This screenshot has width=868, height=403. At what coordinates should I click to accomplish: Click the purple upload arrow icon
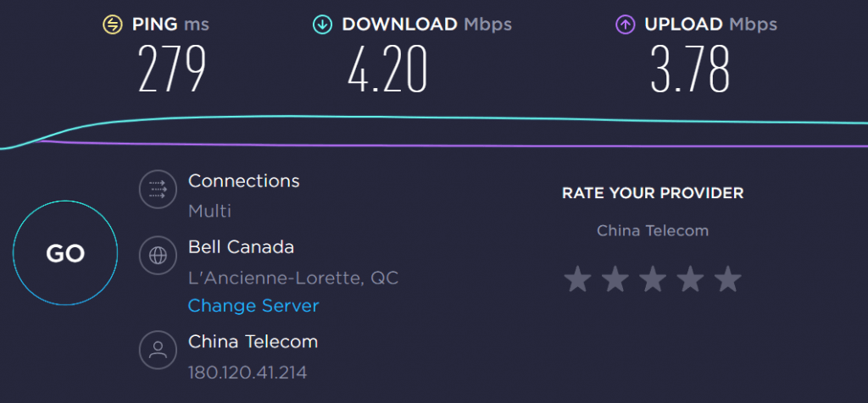point(625,25)
